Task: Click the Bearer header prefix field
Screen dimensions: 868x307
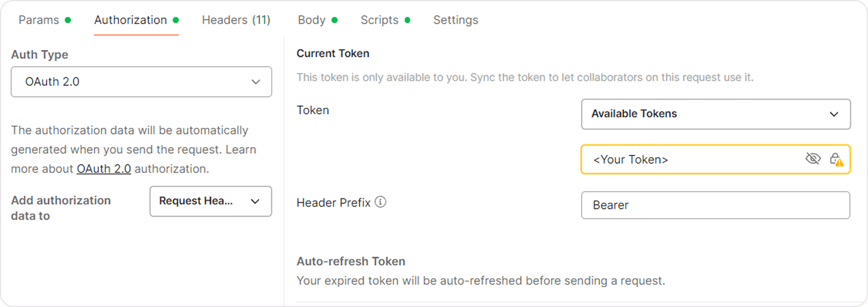Action: point(715,206)
